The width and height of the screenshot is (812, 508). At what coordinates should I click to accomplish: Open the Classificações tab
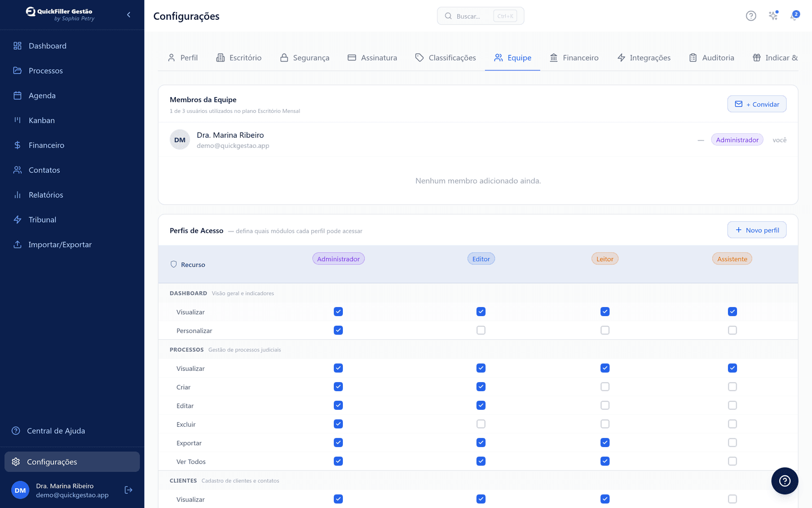445,58
